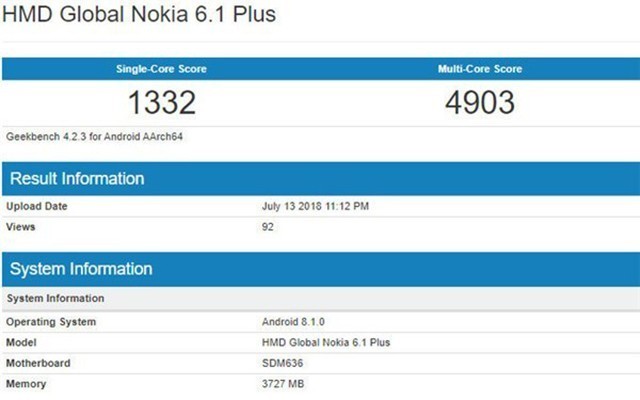Select the Operating System row label
The image size is (640, 400).
click(x=51, y=322)
